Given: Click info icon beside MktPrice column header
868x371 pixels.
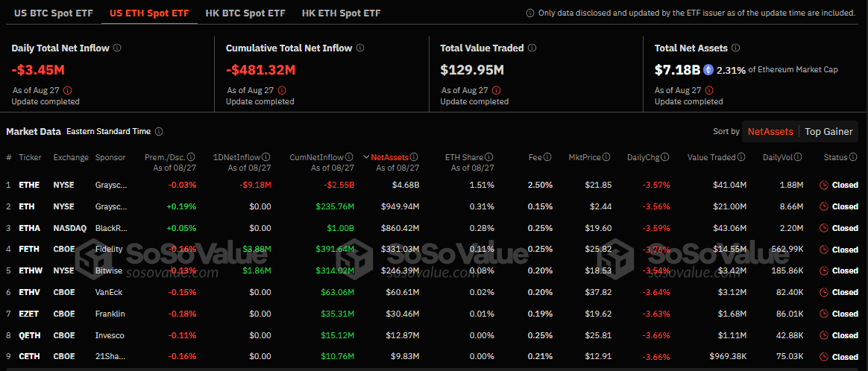Looking at the screenshot, I should click(x=607, y=158).
